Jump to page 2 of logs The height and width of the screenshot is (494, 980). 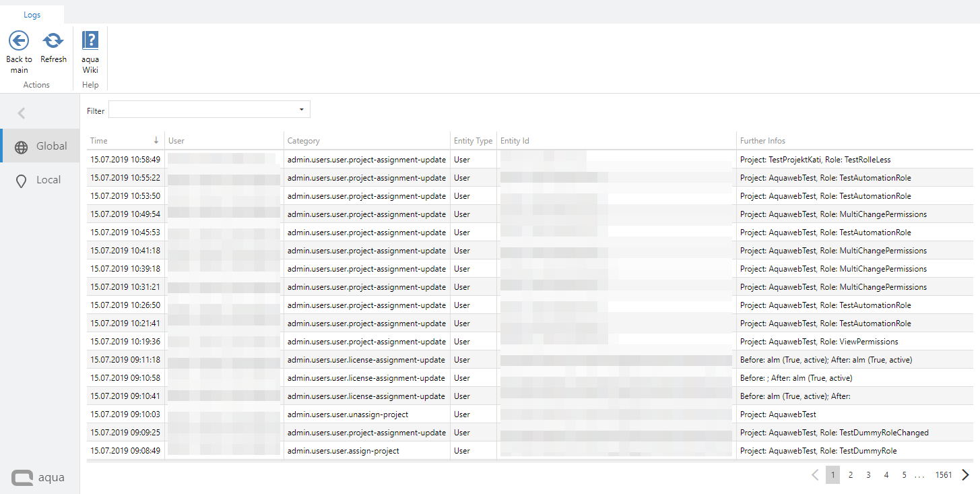click(x=851, y=475)
